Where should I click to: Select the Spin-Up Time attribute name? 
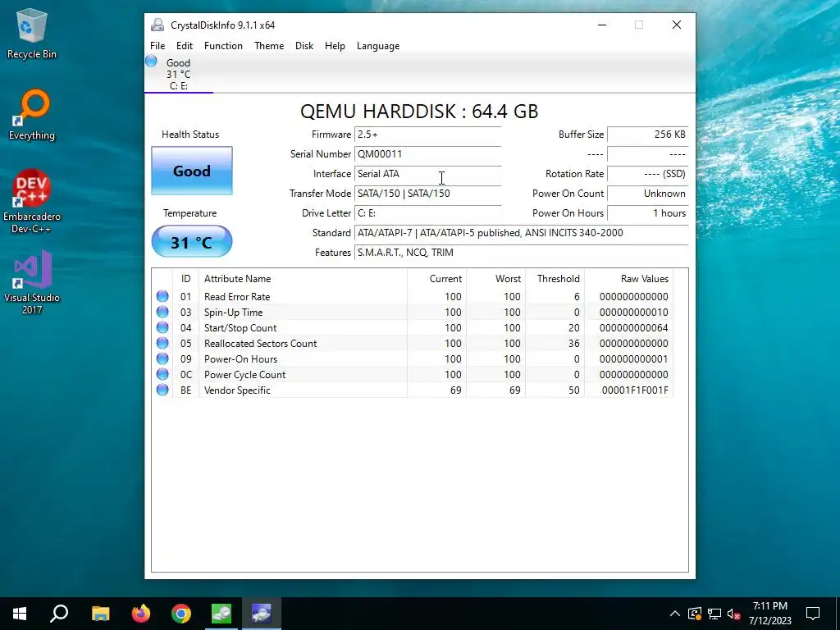click(x=233, y=313)
